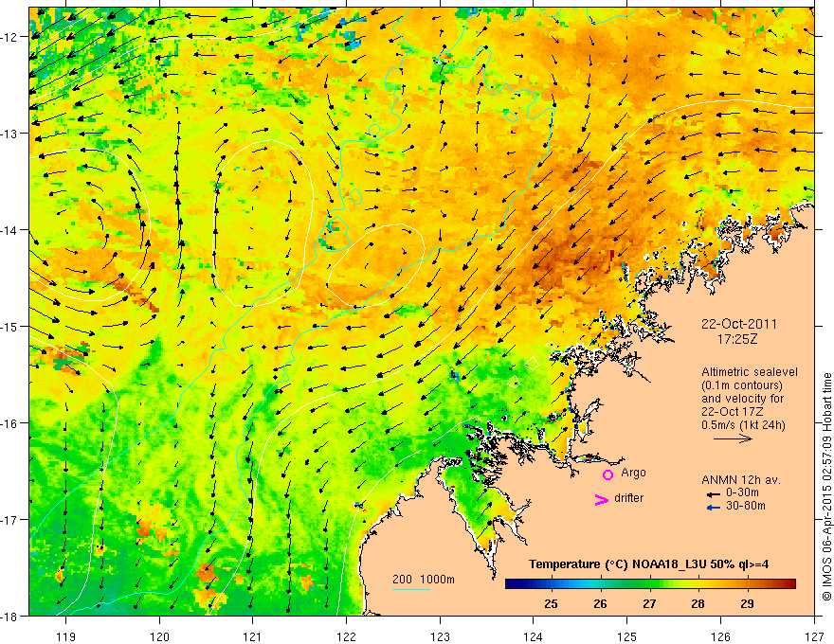
Task: Click the magenta Argo circle legend symbol
Action: (607, 474)
